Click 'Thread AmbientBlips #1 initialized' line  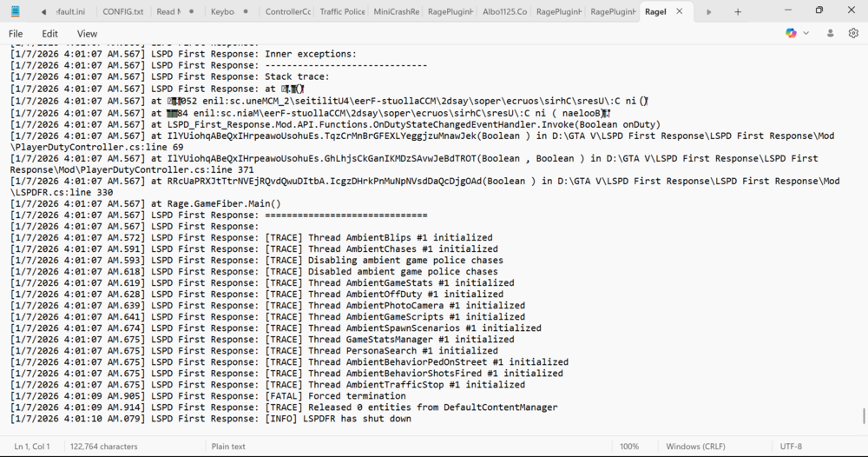tap(252, 238)
